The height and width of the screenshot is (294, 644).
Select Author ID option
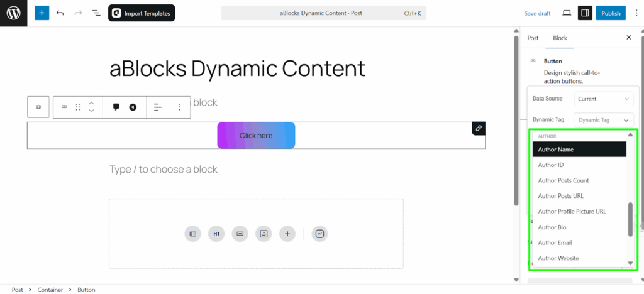(x=579, y=165)
